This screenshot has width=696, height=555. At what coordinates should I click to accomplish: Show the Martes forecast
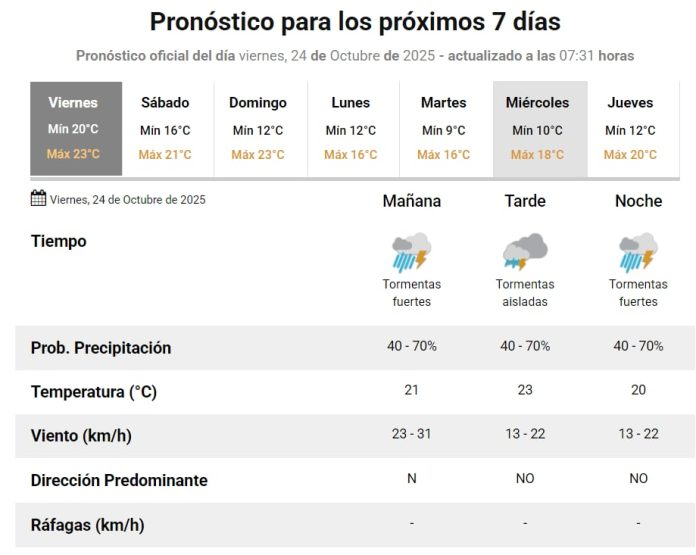coord(444,129)
